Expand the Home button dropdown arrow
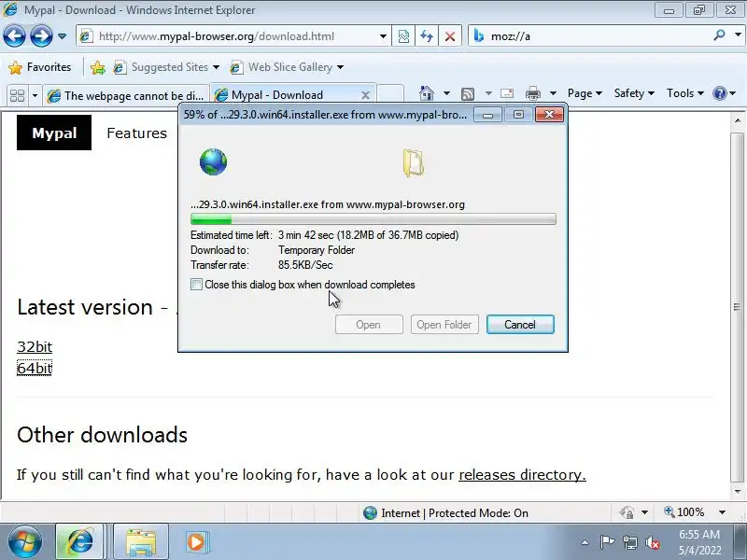 [x=446, y=93]
